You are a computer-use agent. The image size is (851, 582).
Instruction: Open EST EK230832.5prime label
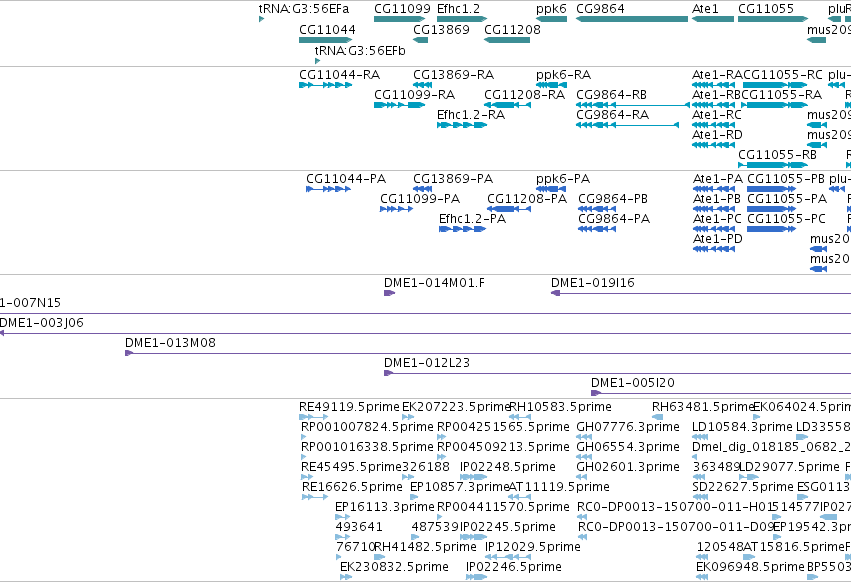(394, 567)
